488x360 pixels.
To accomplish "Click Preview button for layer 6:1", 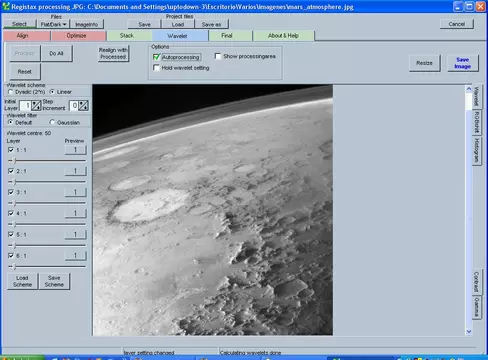I will (75, 256).
